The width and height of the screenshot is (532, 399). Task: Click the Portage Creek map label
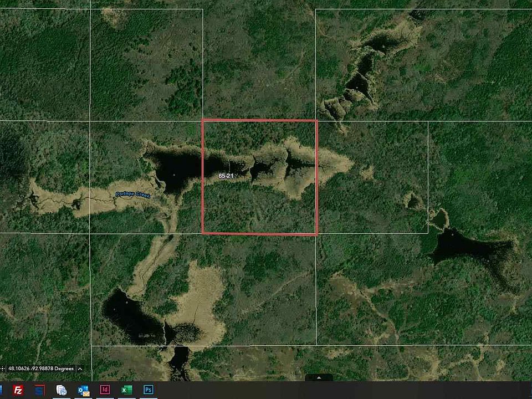point(132,195)
